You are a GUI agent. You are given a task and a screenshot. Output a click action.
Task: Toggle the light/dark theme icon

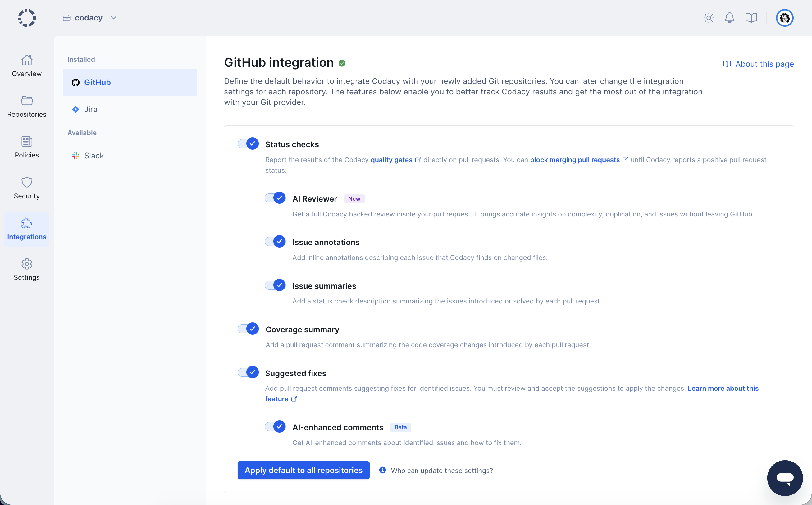click(x=709, y=18)
